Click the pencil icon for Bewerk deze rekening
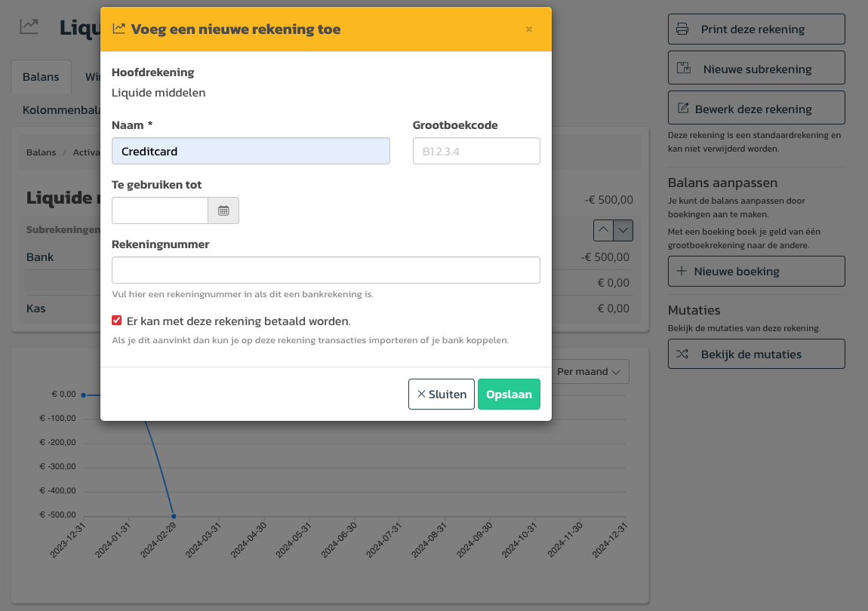This screenshot has height=611, width=868. click(683, 109)
